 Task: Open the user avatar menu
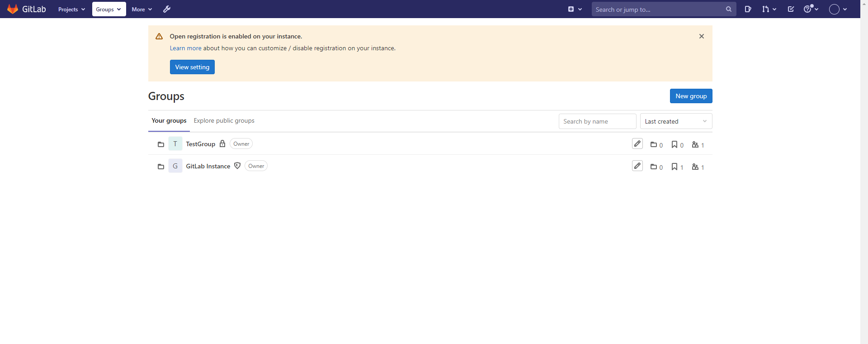[838, 9]
